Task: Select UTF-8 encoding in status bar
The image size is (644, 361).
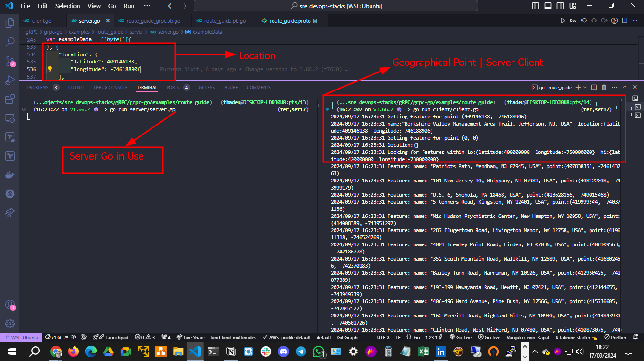Action: point(383,337)
